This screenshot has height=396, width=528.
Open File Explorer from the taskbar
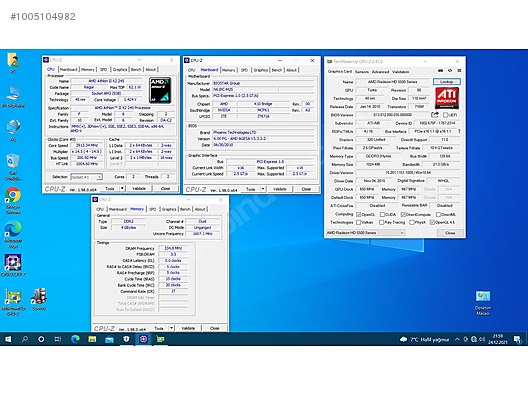click(92, 339)
